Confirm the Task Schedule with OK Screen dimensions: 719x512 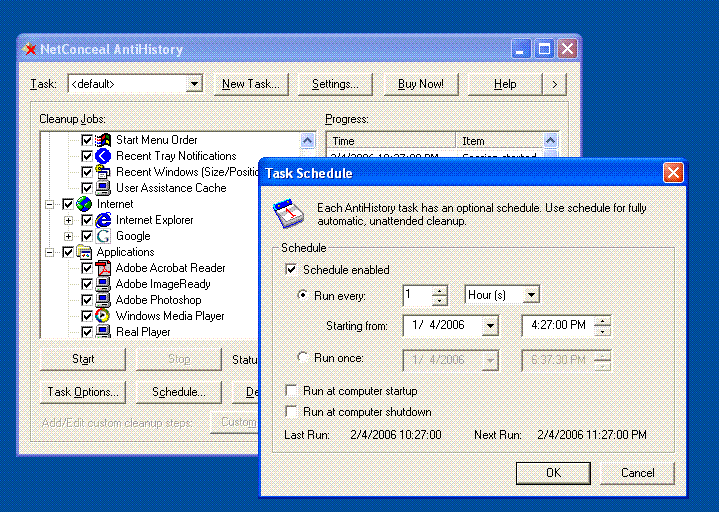click(553, 473)
